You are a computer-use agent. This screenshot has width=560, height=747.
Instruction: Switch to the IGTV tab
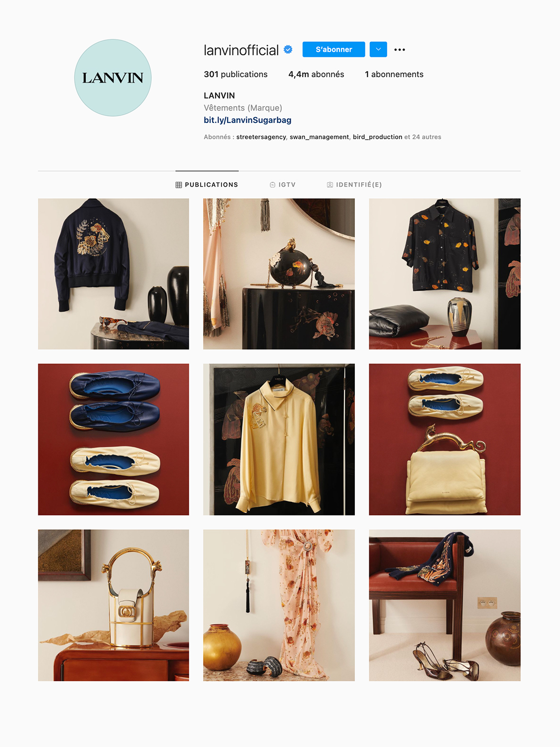tap(283, 185)
